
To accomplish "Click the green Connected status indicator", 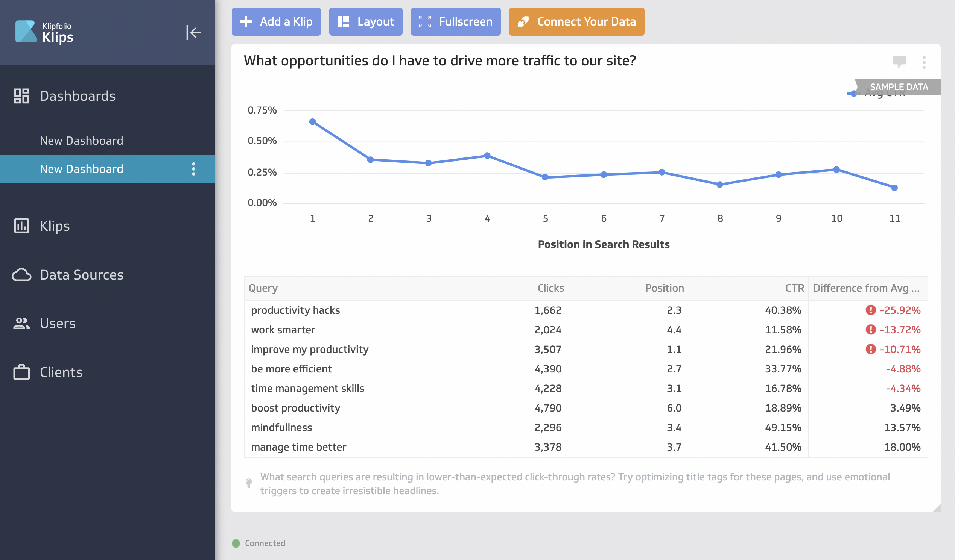I will (x=236, y=543).
